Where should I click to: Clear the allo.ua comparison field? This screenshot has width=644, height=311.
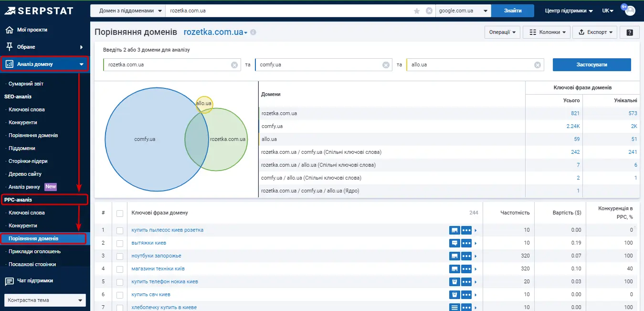(538, 65)
